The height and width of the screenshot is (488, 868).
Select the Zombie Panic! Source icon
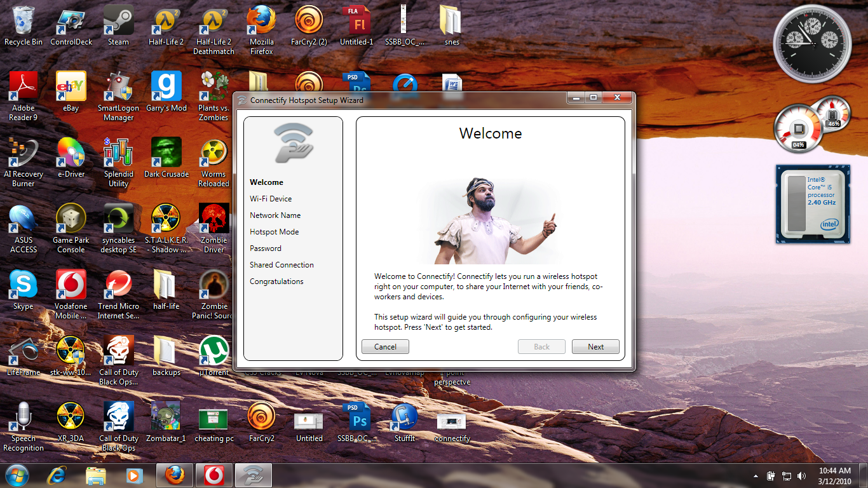click(214, 295)
